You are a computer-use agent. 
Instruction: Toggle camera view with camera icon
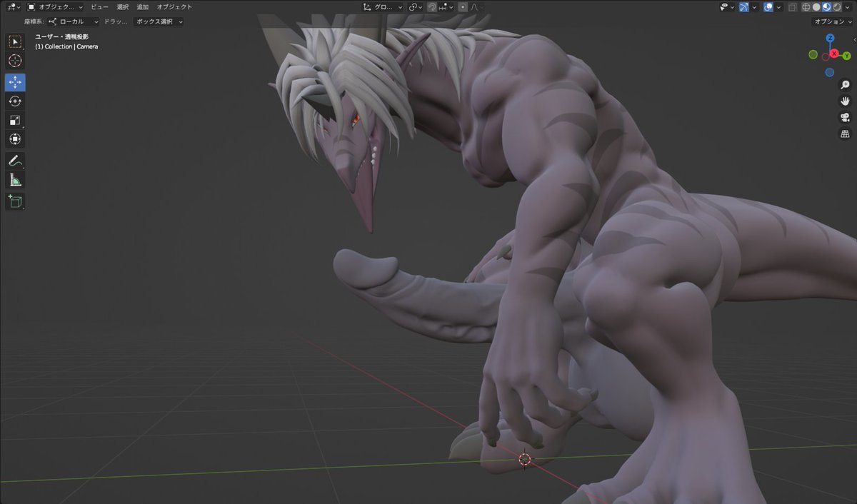(845, 118)
